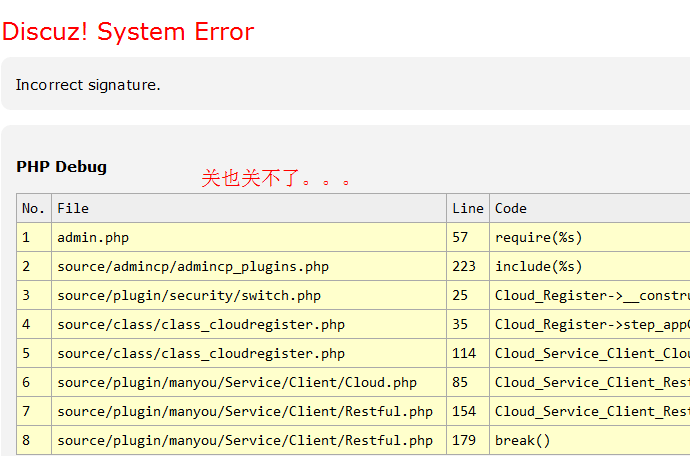This screenshot has height=456, width=690.
Task: Select 'Cloud_Register->step_app' code cell
Action: (590, 324)
